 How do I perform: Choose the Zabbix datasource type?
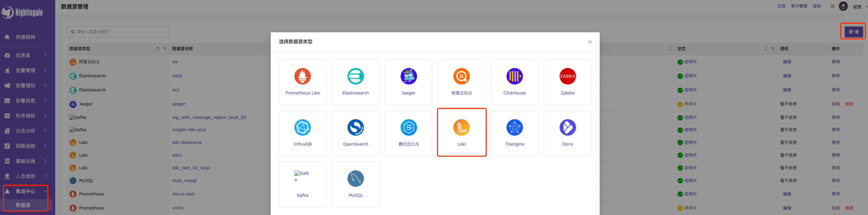[x=567, y=82]
